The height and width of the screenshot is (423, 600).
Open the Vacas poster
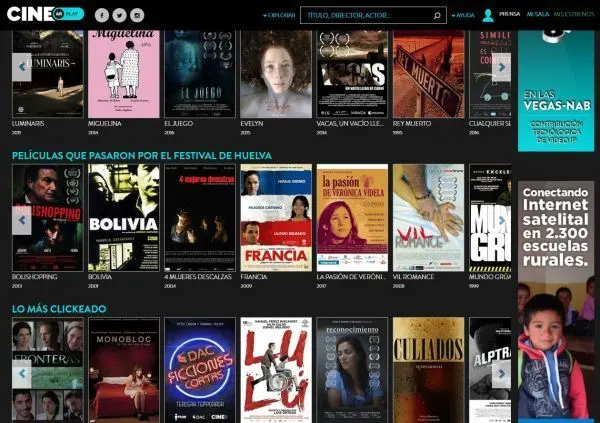click(352, 74)
